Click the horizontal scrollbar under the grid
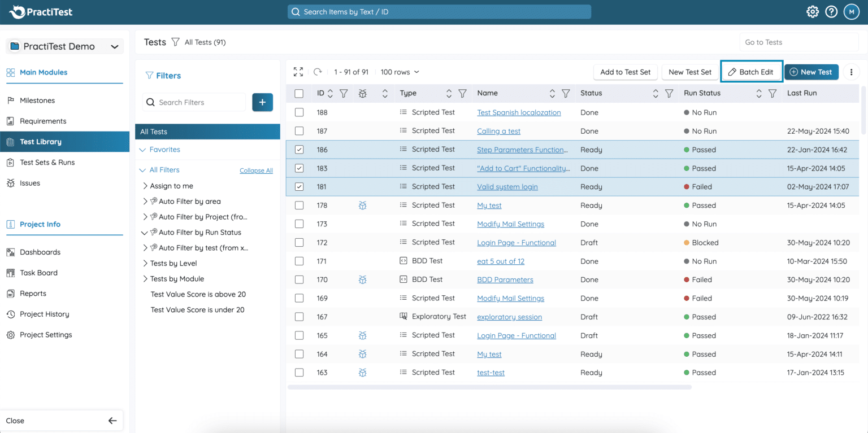The width and height of the screenshot is (868, 433). tap(489, 387)
